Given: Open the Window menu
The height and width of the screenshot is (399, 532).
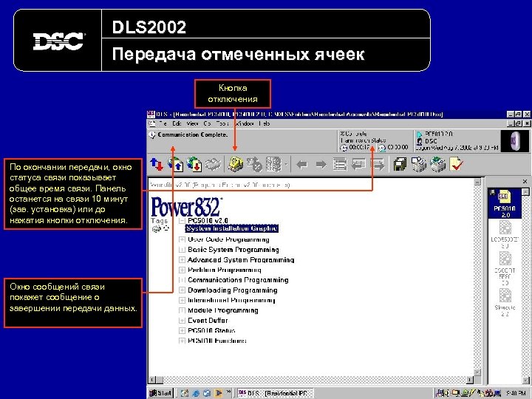Looking at the screenshot, I should point(244,123).
